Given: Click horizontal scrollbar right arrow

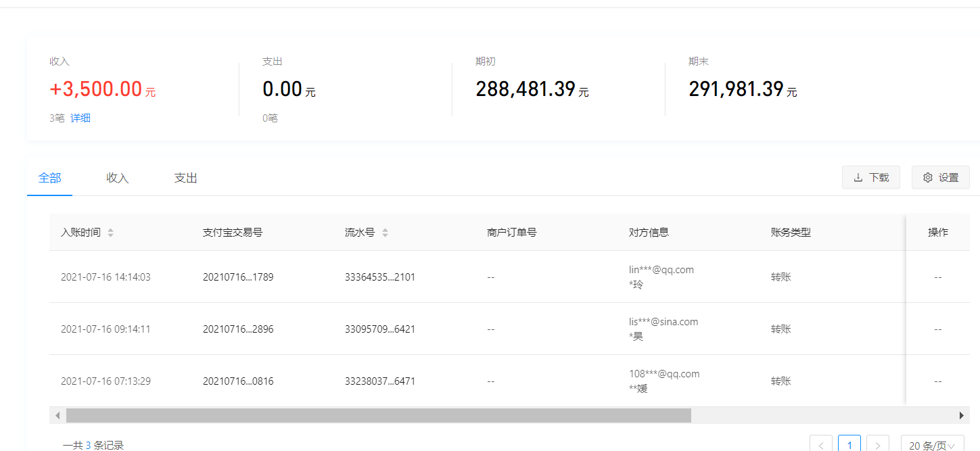Looking at the screenshot, I should point(961,415).
